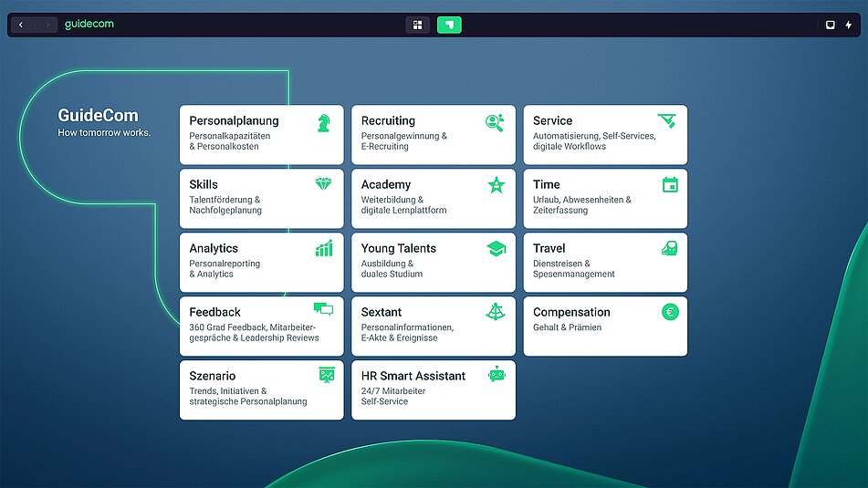Open the Sextant module tile
Screen dimensions: 868x488
pos(434,327)
